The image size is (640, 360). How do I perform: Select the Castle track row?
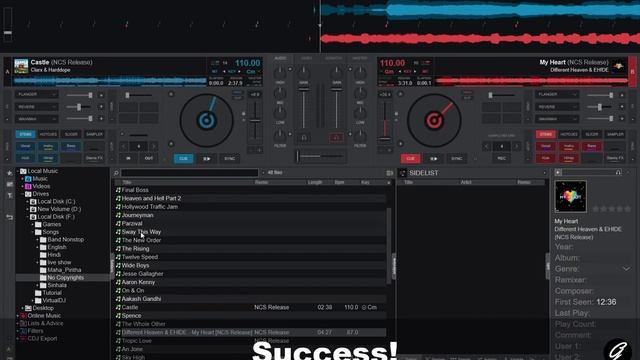pos(250,307)
